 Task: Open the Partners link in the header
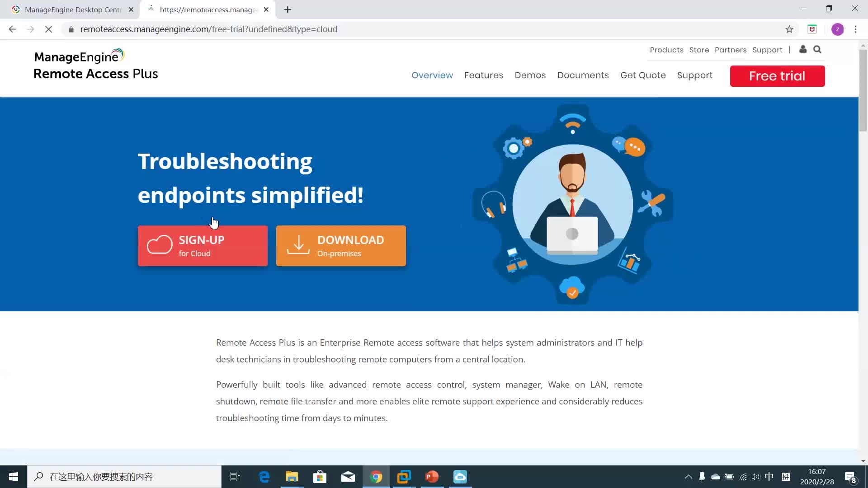[730, 50]
